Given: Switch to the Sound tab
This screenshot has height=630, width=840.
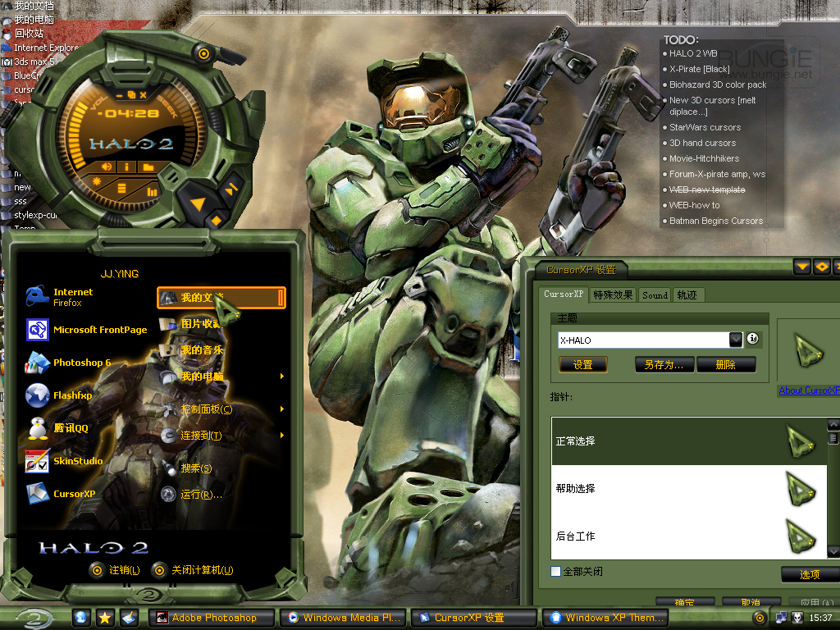Looking at the screenshot, I should click(x=655, y=295).
